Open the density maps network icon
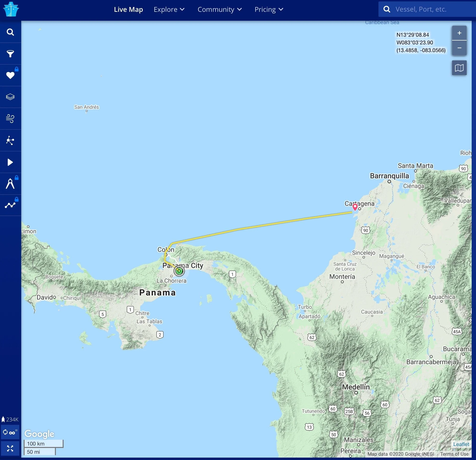The height and width of the screenshot is (460, 476). [x=10, y=141]
